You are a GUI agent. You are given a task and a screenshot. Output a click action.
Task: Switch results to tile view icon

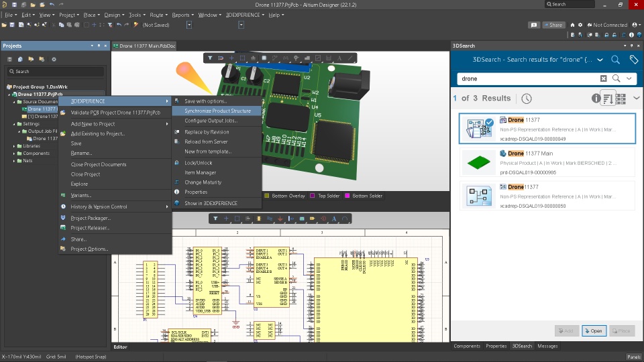click(x=621, y=99)
